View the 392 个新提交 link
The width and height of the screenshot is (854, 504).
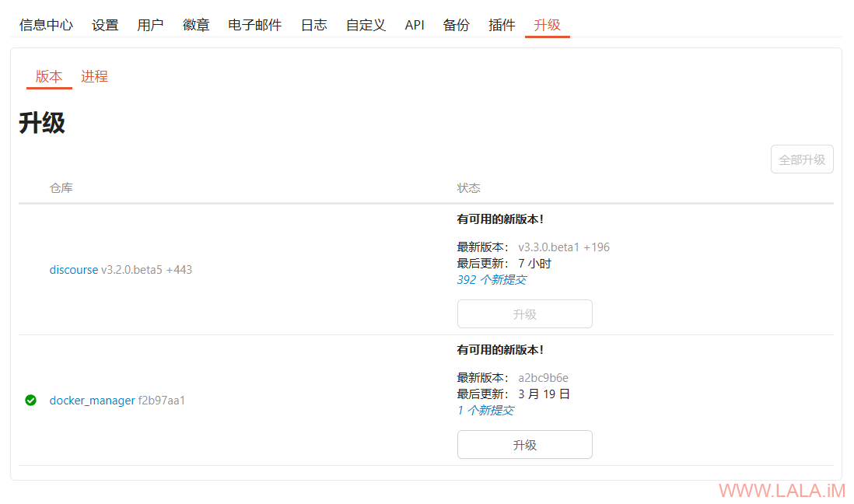point(492,279)
